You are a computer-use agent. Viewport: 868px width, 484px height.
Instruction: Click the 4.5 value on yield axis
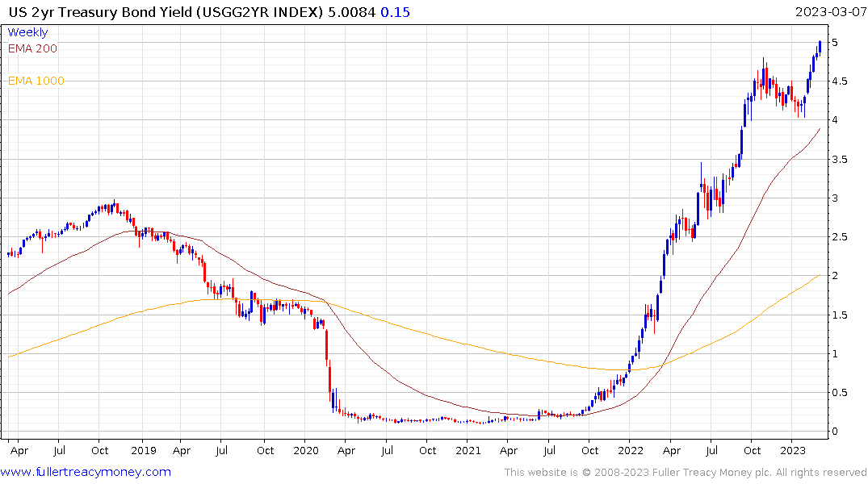click(x=840, y=81)
